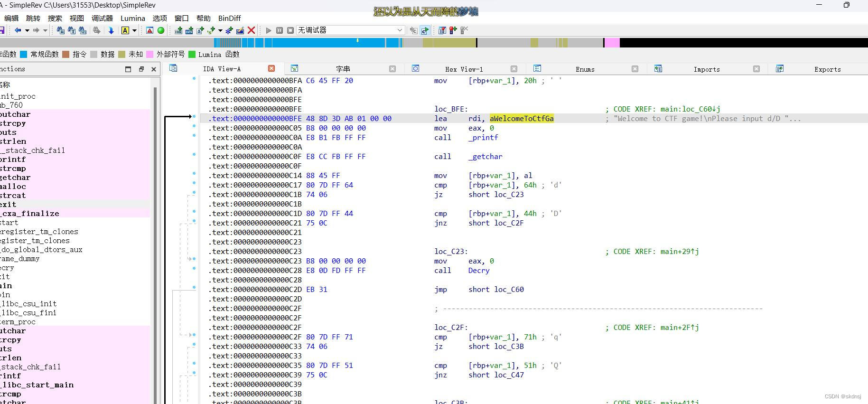Image resolution: width=868 pixels, height=404 pixels.
Task: Click the blue star toolbar icon
Action: (x=229, y=30)
